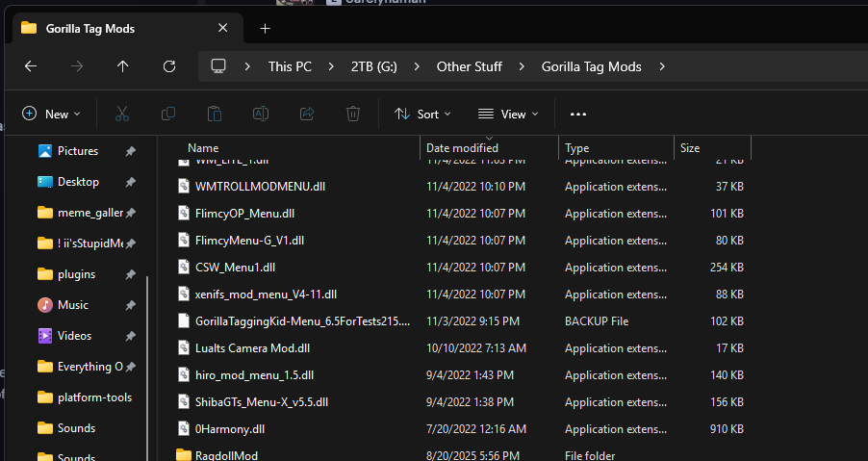Sort by the Date modified column header
Viewport: 868px width, 461px height.
tap(462, 148)
